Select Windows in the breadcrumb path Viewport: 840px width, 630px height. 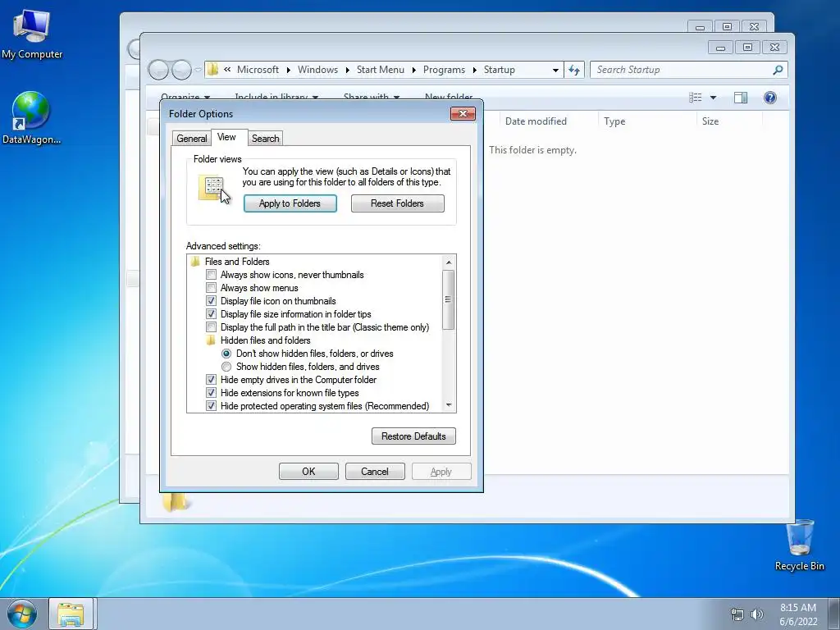tap(317, 70)
